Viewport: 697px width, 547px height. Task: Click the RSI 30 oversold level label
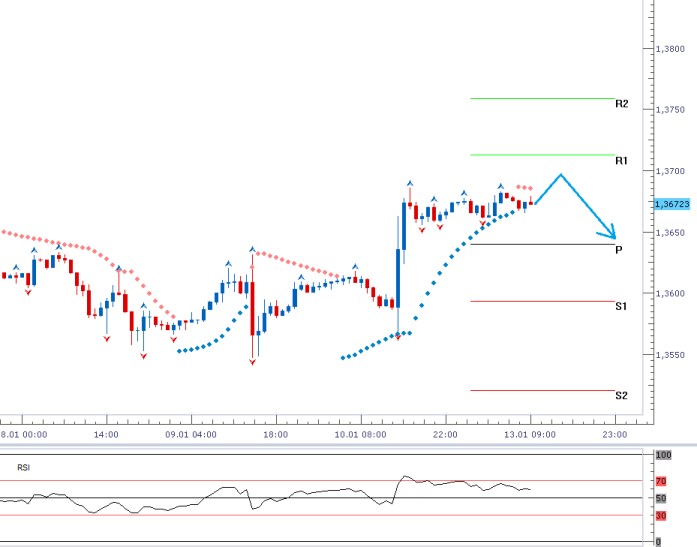(x=661, y=516)
